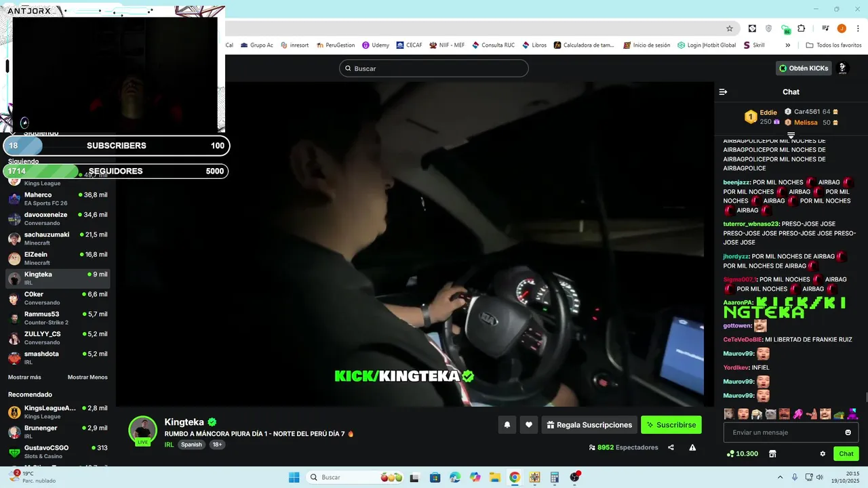Open emoji picker in chat input

848,432
